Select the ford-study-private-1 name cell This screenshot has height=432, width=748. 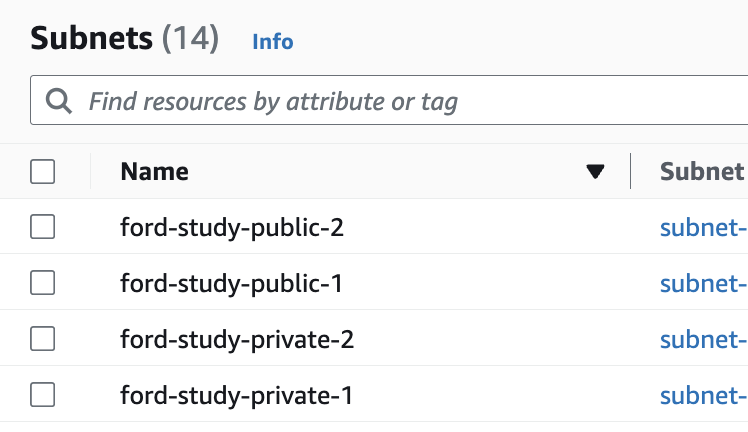point(237,395)
